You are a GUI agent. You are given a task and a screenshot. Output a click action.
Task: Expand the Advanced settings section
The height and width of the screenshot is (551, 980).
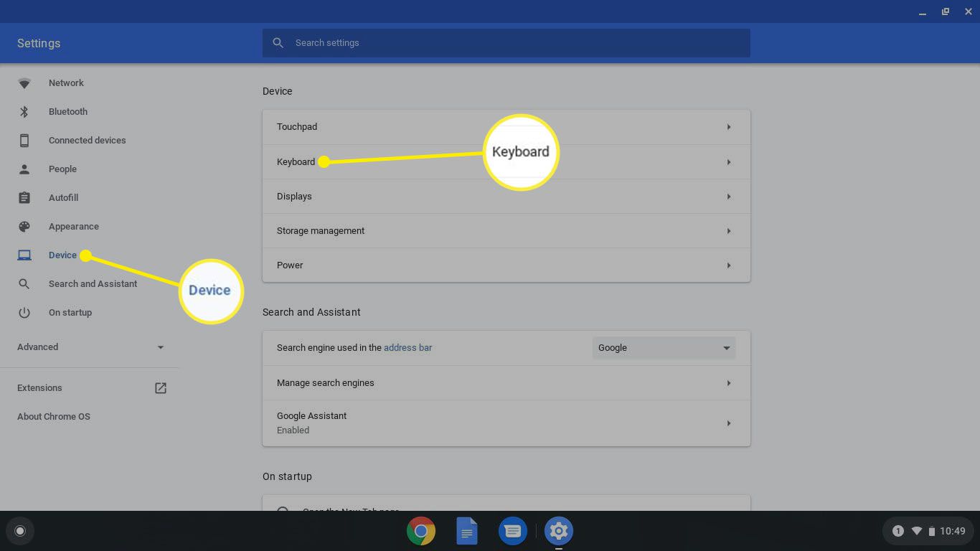(90, 347)
